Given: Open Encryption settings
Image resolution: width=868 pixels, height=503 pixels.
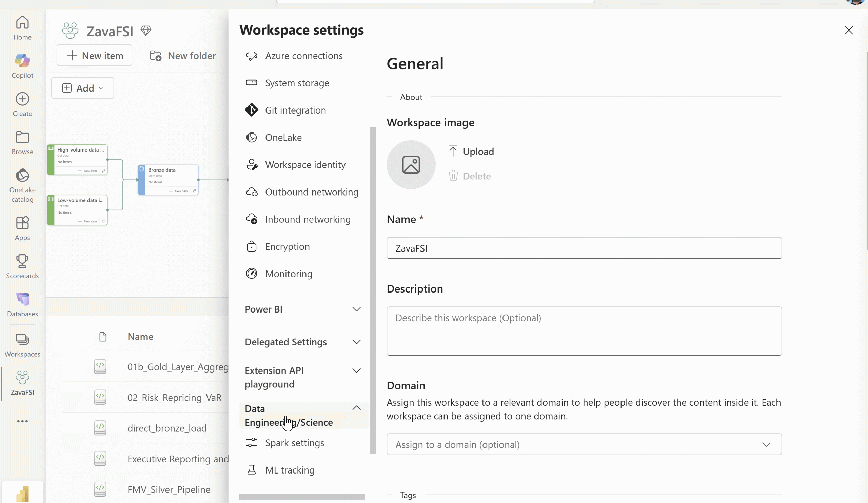Looking at the screenshot, I should tap(287, 246).
